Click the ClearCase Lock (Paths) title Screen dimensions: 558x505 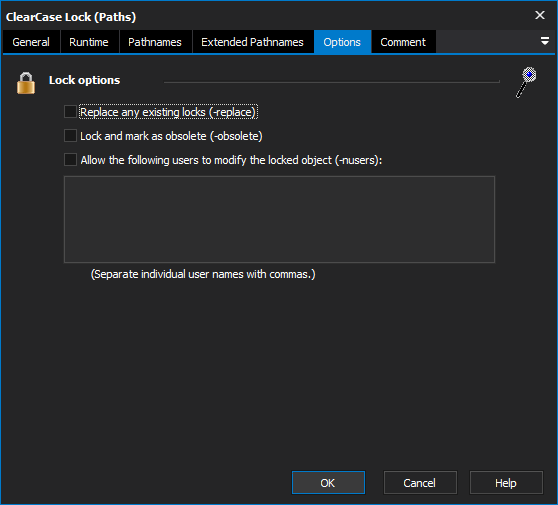(71, 17)
